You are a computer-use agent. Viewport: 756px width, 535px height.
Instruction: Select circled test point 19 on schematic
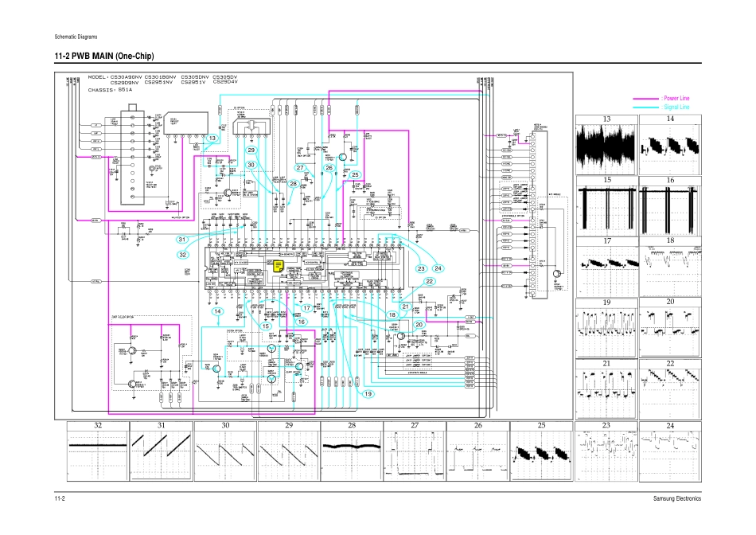pos(368,394)
